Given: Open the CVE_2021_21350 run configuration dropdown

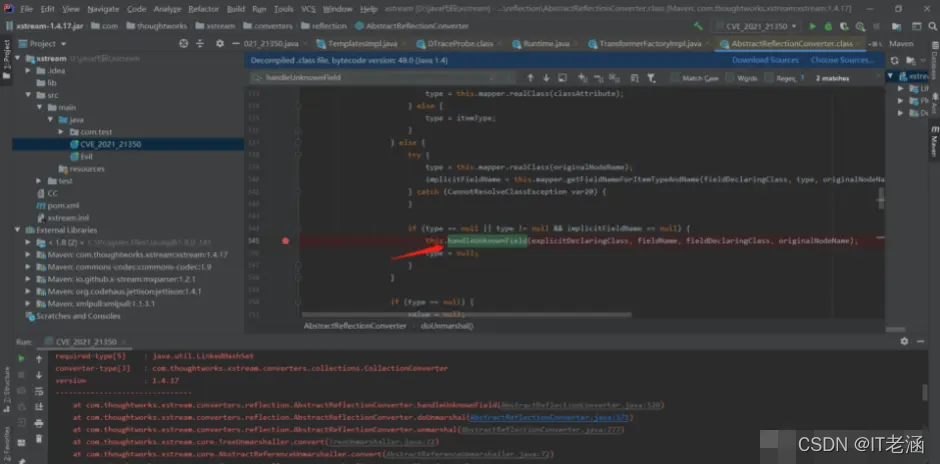Looking at the screenshot, I should point(756,26).
